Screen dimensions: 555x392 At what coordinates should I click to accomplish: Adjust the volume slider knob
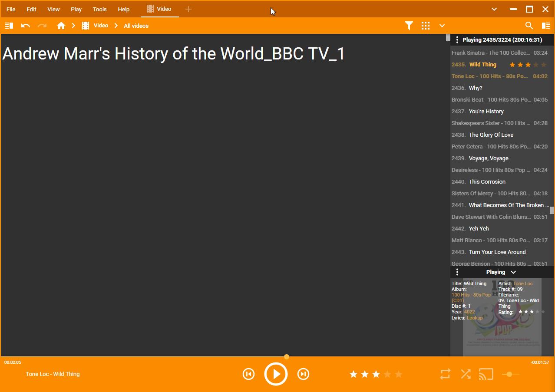pyautogui.click(x=509, y=374)
